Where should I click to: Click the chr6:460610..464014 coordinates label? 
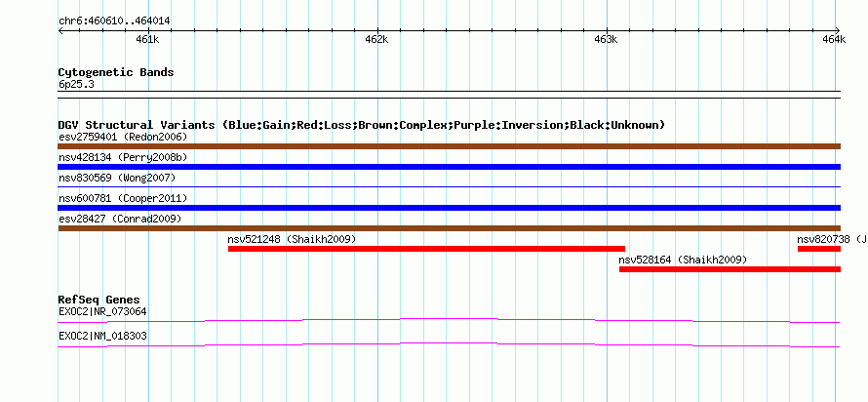pos(114,21)
